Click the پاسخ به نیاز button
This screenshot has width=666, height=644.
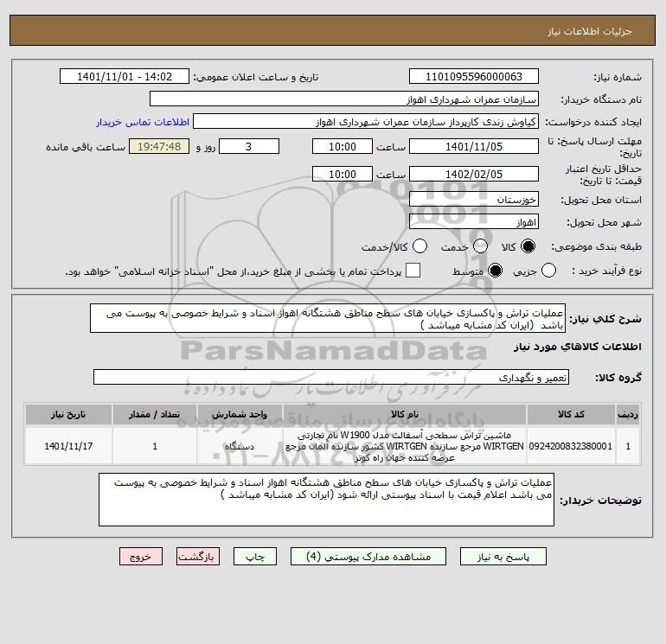503,557
